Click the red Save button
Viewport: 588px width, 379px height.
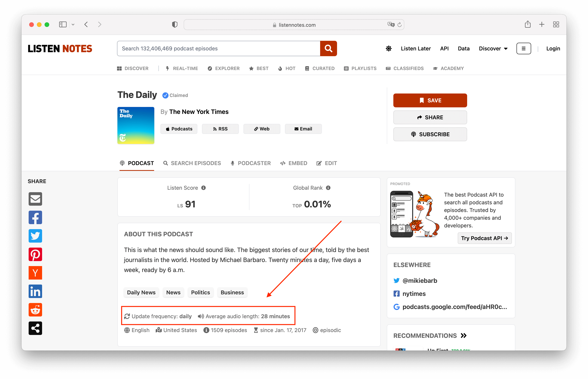point(430,100)
